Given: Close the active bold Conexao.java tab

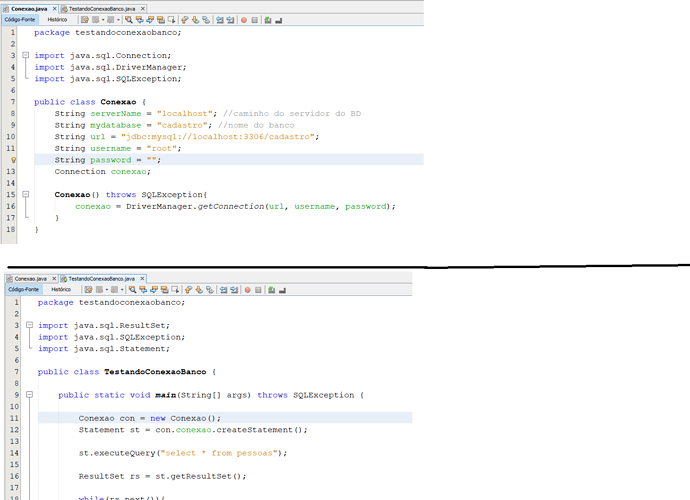Looking at the screenshot, I should pyautogui.click(x=55, y=9).
